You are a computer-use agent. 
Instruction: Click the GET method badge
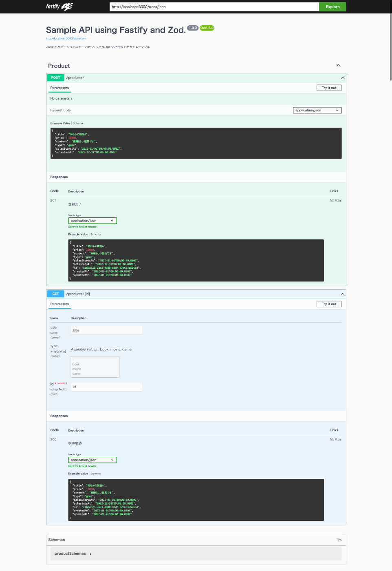click(x=56, y=294)
